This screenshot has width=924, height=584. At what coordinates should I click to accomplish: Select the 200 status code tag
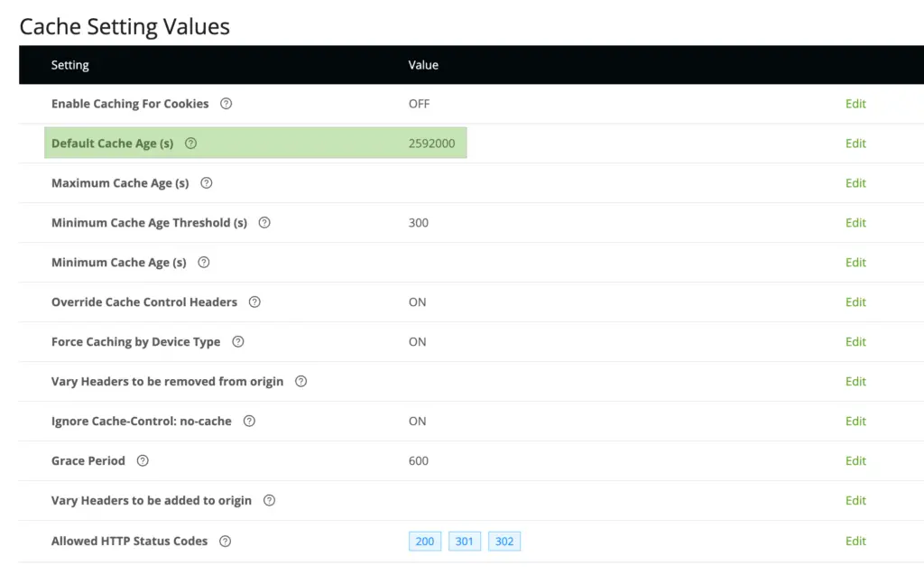[425, 541]
